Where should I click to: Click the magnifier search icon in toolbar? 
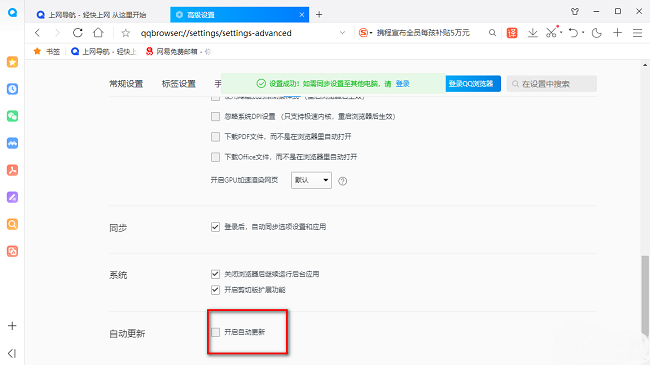coord(492,33)
